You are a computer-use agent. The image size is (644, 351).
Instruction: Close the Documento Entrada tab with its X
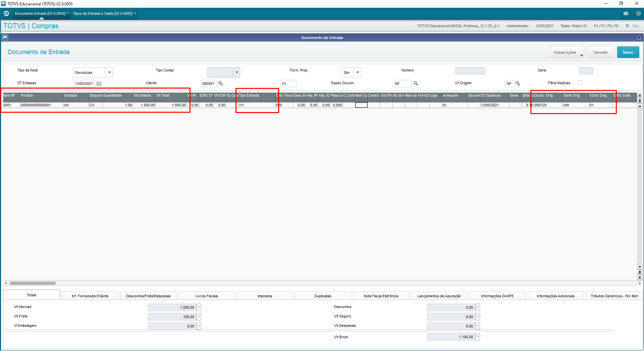click(x=68, y=13)
